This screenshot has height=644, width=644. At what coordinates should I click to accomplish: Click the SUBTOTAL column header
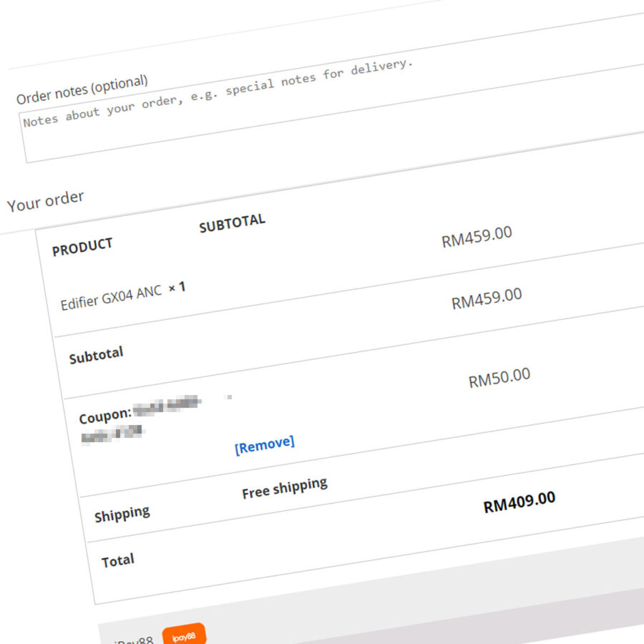232,223
